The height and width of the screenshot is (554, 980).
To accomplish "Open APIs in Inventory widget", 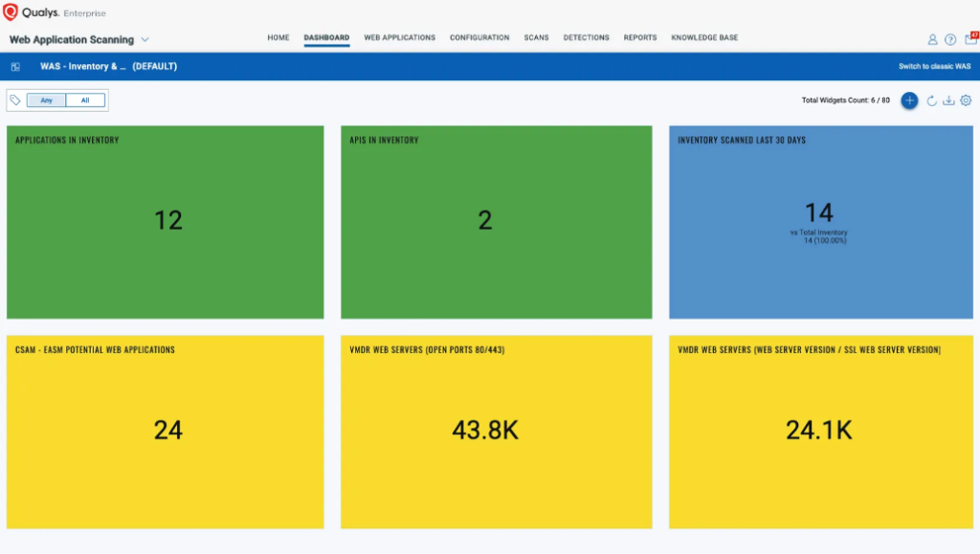I will 497,222.
